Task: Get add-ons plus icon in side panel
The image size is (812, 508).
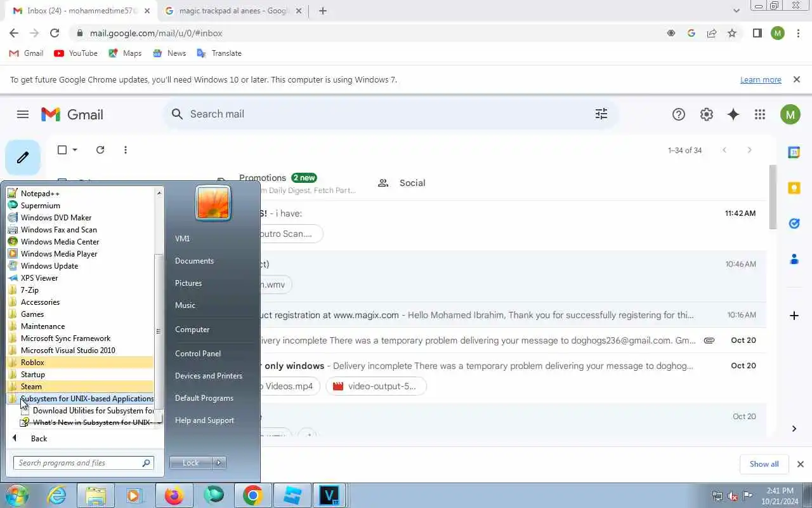Action: (x=794, y=316)
